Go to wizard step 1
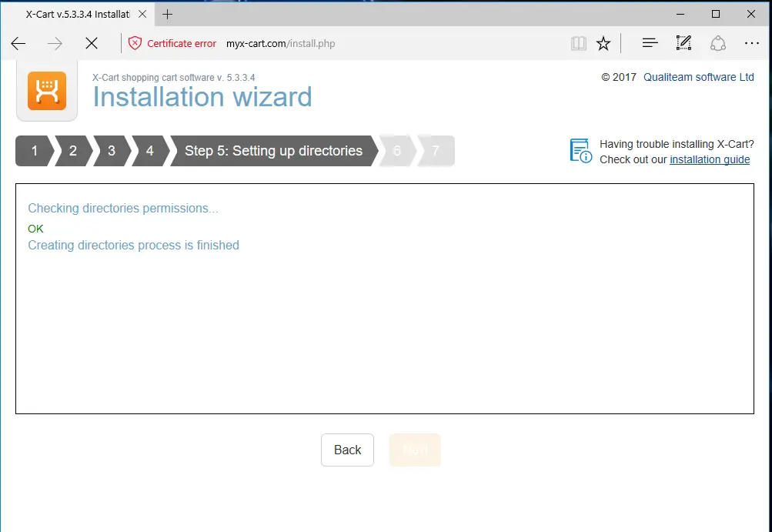Image resolution: width=772 pixels, height=532 pixels. coord(35,151)
